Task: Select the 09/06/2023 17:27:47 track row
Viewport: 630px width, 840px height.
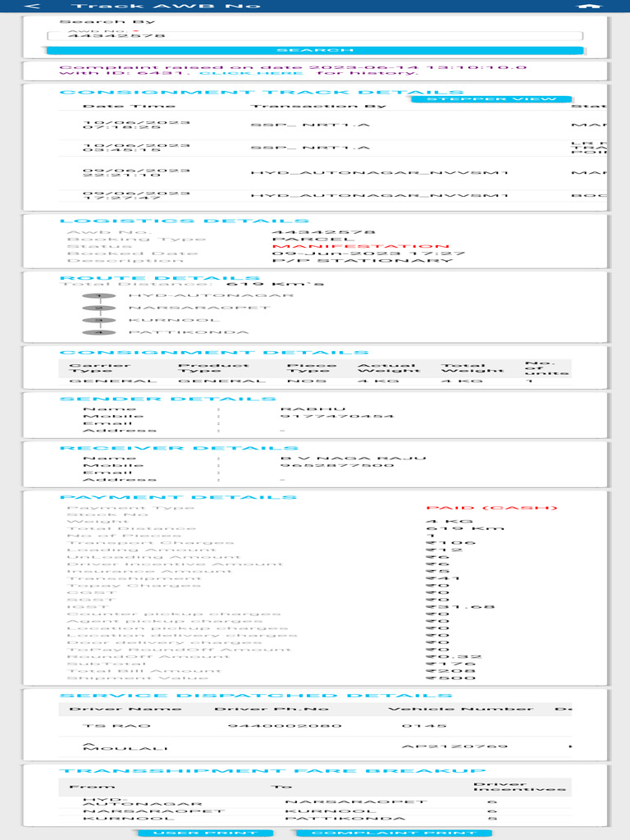Action: (x=332, y=195)
